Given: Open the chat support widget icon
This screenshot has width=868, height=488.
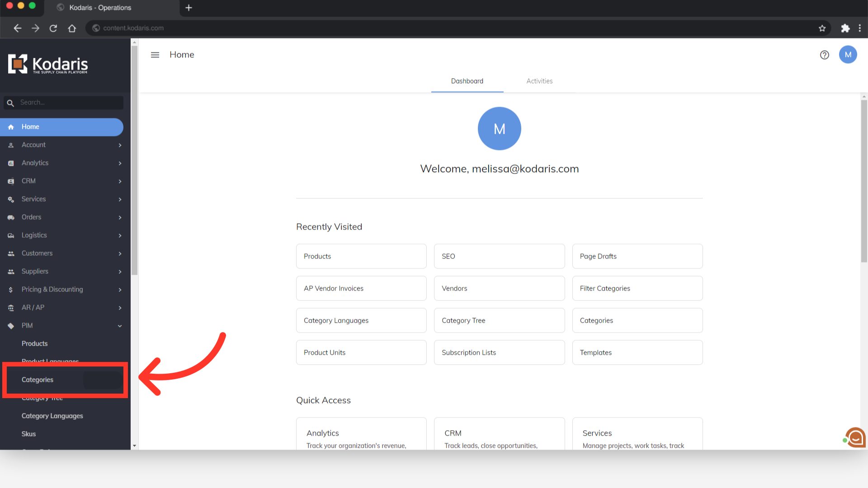Looking at the screenshot, I should (x=855, y=437).
